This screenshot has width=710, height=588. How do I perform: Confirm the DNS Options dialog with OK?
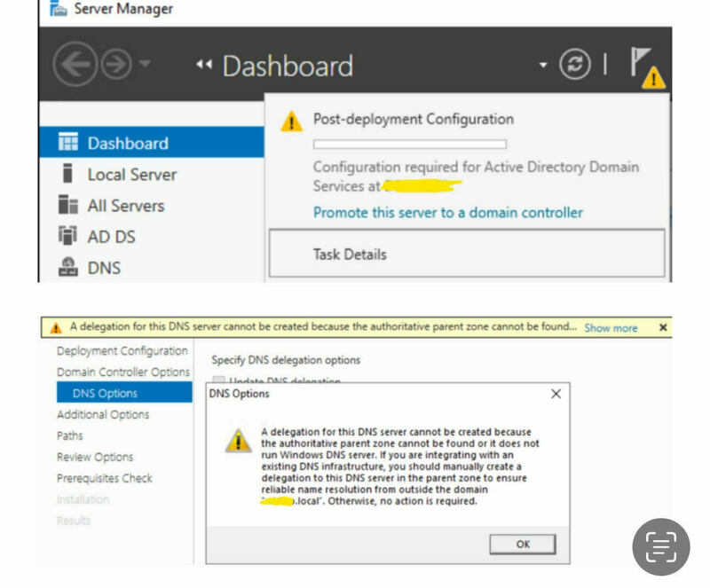(524, 545)
